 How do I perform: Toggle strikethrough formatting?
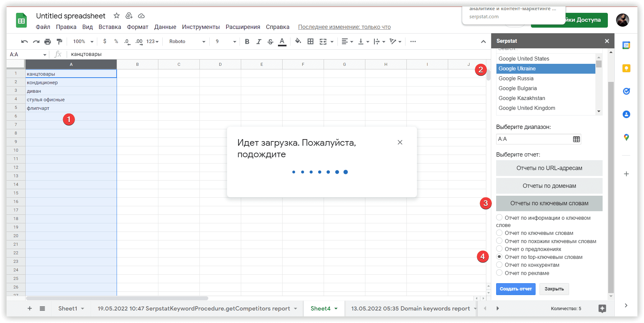coord(270,41)
